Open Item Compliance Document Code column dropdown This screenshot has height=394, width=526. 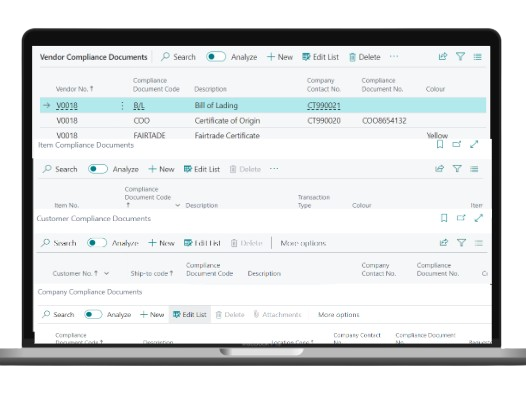177,205
